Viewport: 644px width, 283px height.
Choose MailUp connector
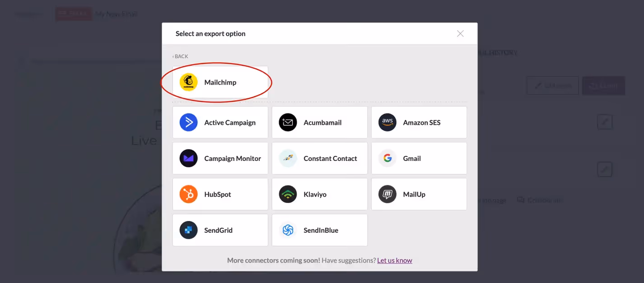(419, 194)
